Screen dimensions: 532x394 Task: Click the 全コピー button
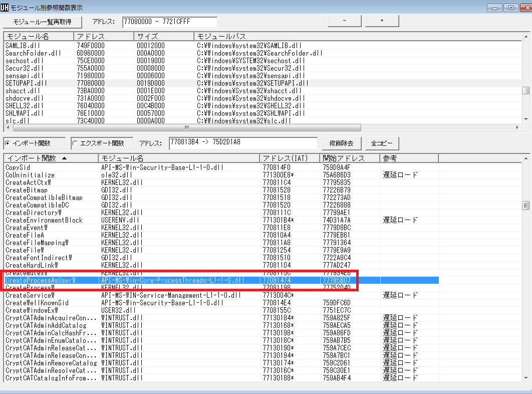pyautogui.click(x=382, y=143)
